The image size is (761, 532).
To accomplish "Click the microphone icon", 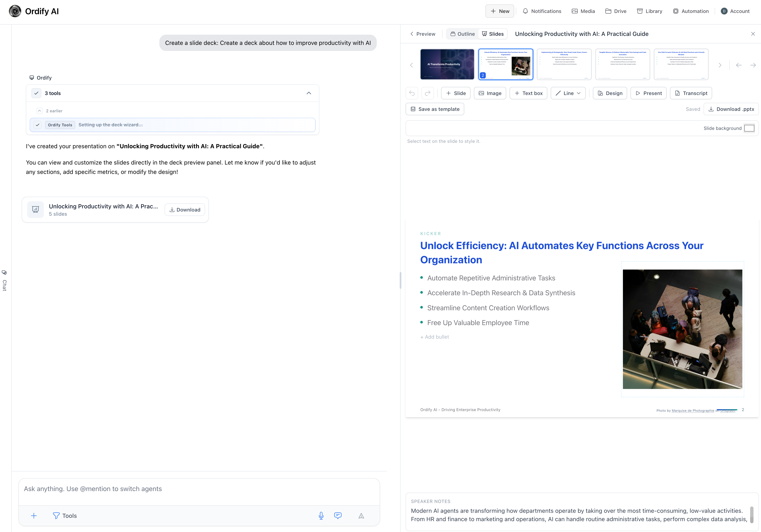I will coord(321,516).
